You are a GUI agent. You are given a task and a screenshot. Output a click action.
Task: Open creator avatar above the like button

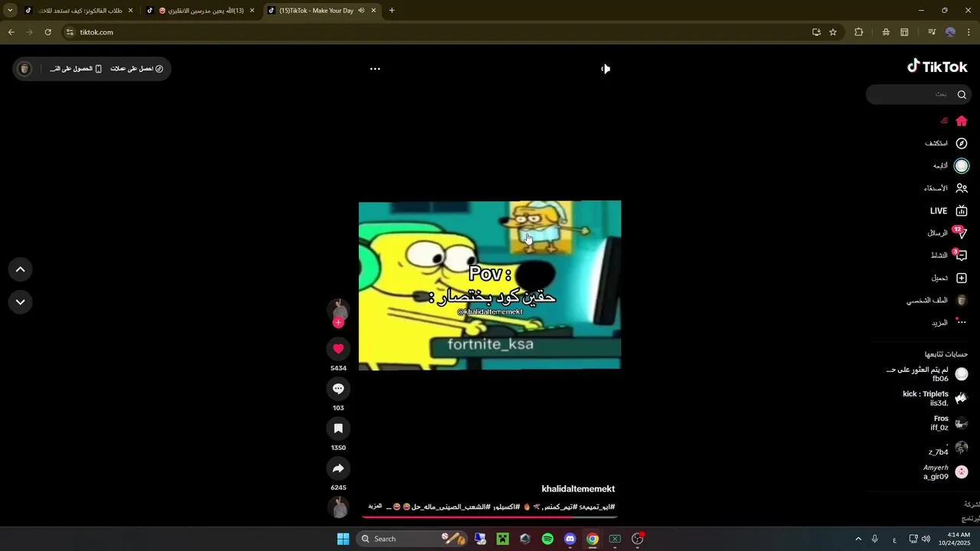coord(338,309)
